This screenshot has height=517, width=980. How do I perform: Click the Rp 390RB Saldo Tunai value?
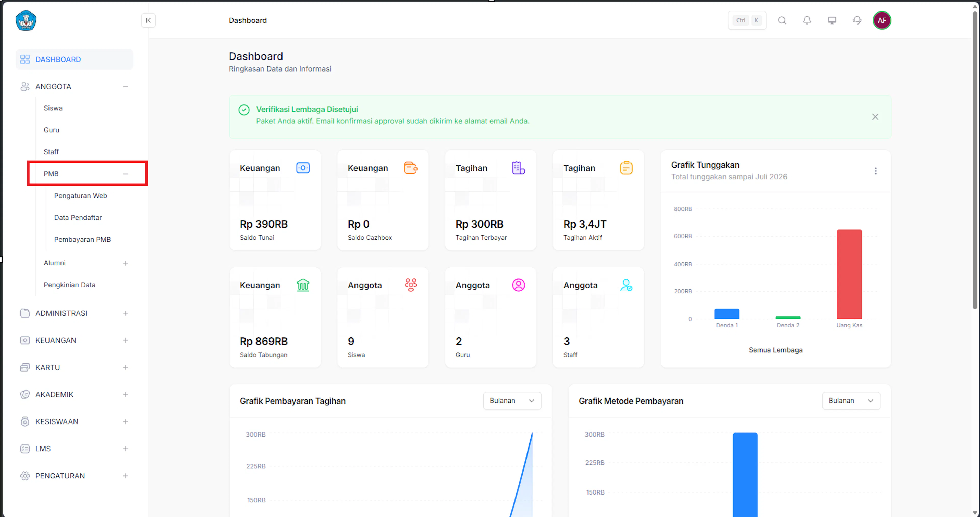[264, 224]
